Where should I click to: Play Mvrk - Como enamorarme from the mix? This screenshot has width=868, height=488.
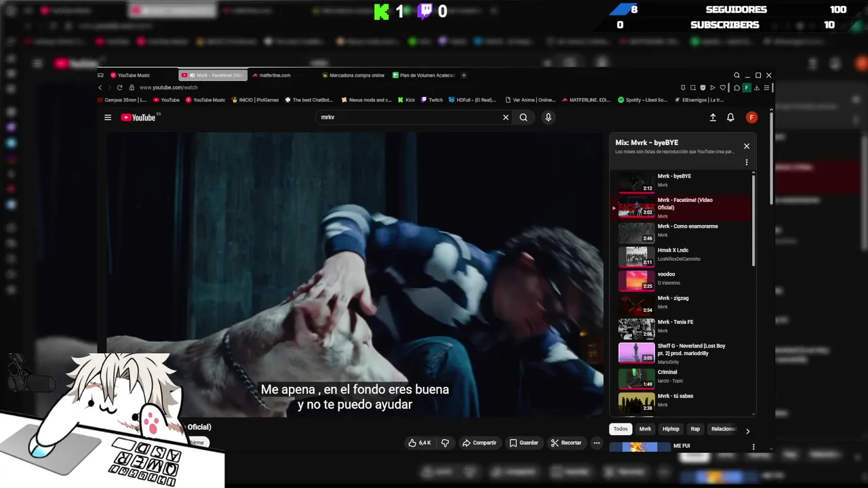pos(681,232)
